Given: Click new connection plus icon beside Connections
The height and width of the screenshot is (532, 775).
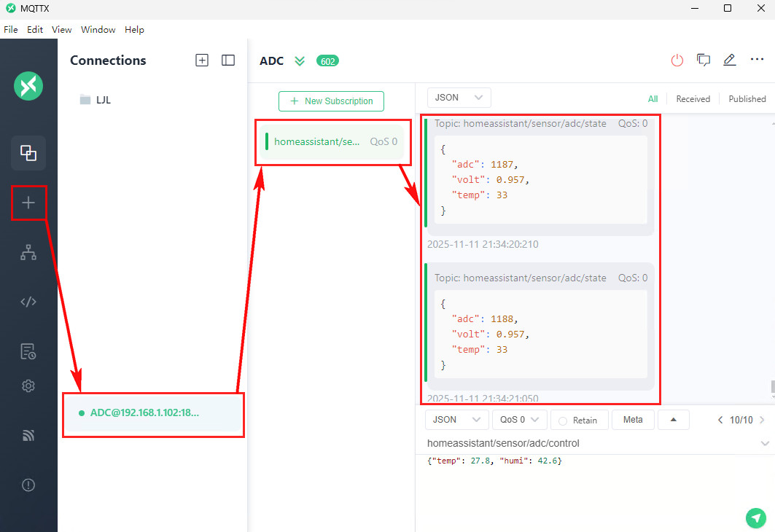Looking at the screenshot, I should click(202, 60).
